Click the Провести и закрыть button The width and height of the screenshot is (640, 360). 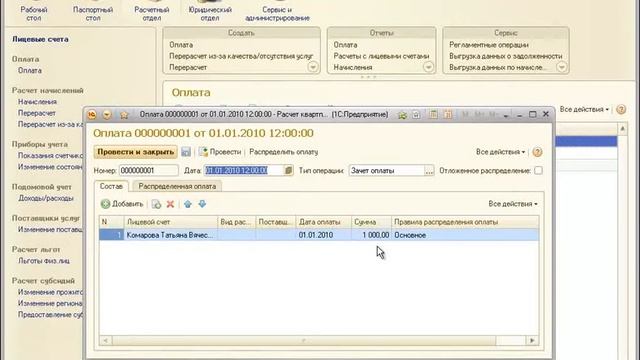coord(136,152)
